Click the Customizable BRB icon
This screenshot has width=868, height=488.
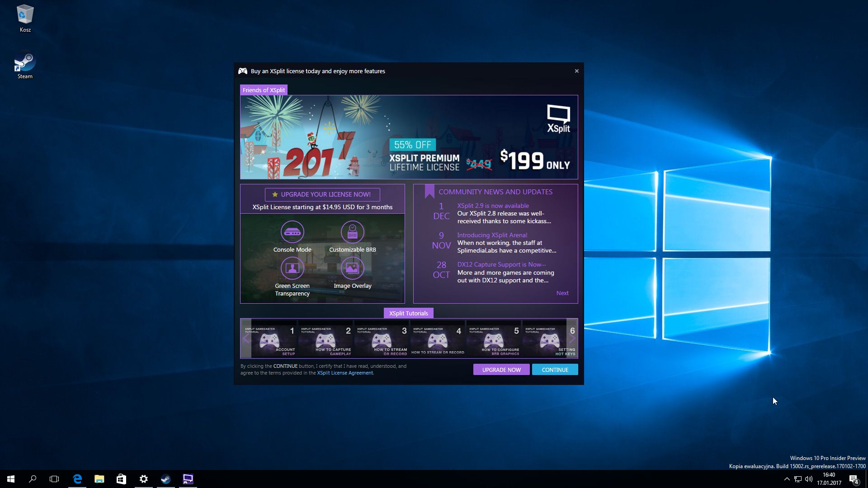tap(352, 232)
